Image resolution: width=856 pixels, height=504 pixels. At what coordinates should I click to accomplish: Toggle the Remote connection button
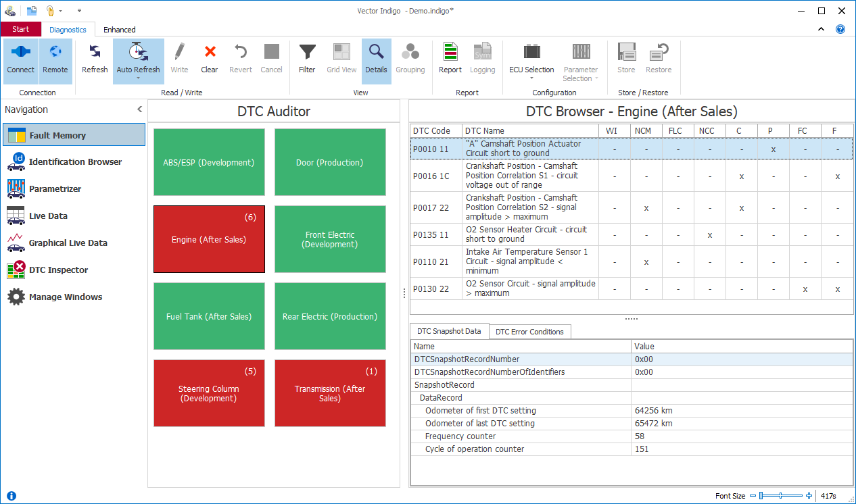pyautogui.click(x=55, y=61)
